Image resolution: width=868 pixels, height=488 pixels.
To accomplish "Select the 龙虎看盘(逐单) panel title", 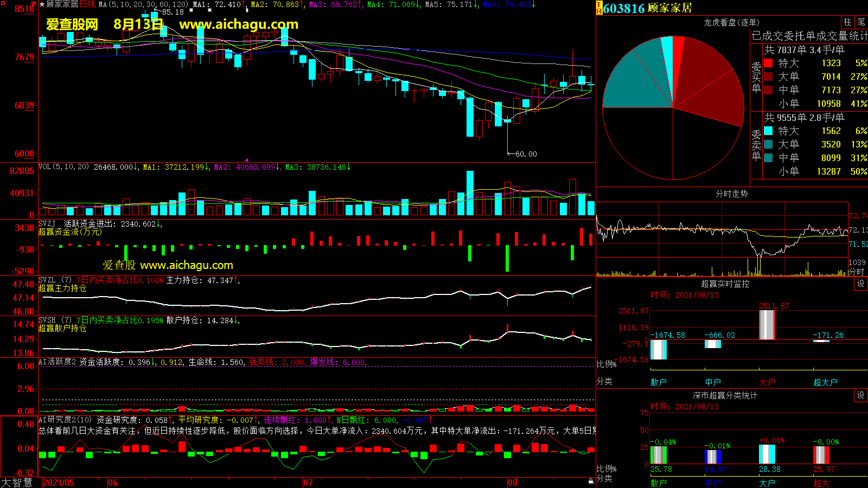I will pos(731,22).
